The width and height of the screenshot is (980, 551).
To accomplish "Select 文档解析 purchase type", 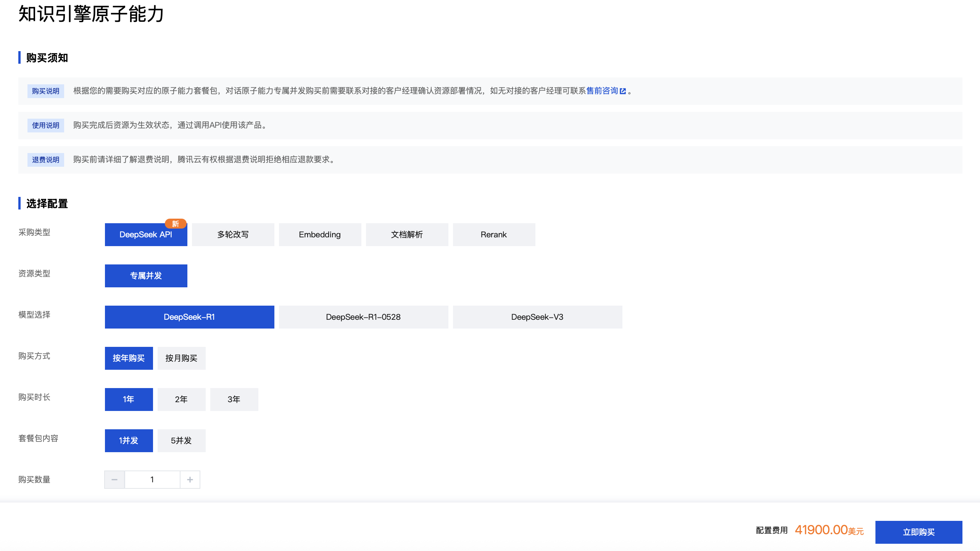I will (x=407, y=235).
